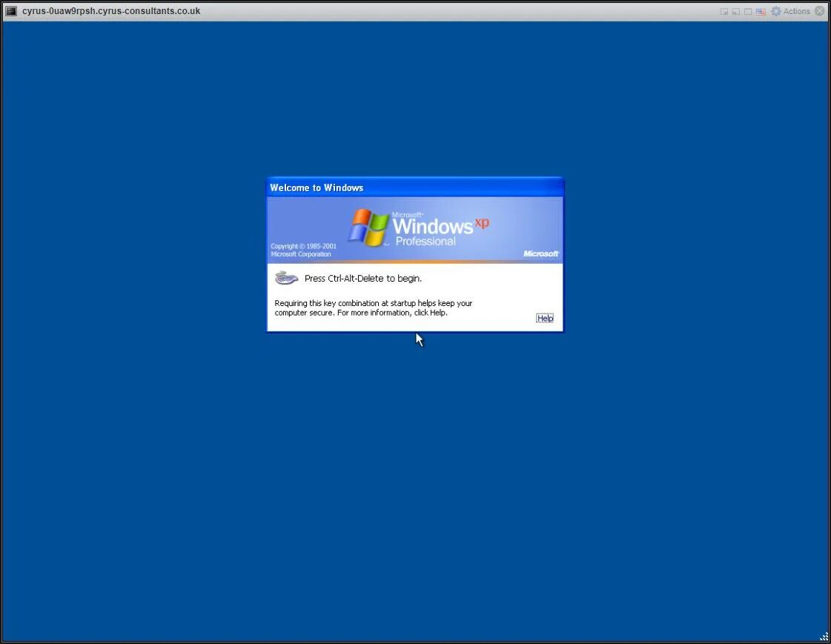The image size is (831, 644).
Task: Click the "Welcome to Windows" title bar
Action: tap(415, 187)
